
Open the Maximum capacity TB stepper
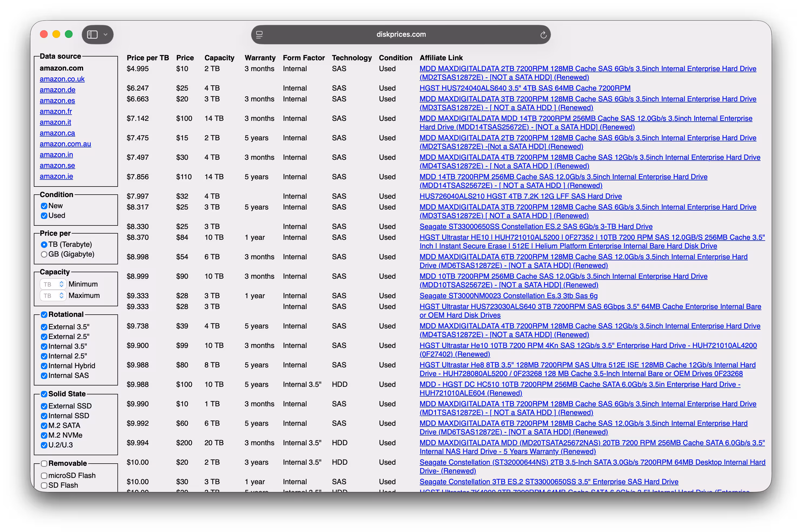point(61,296)
